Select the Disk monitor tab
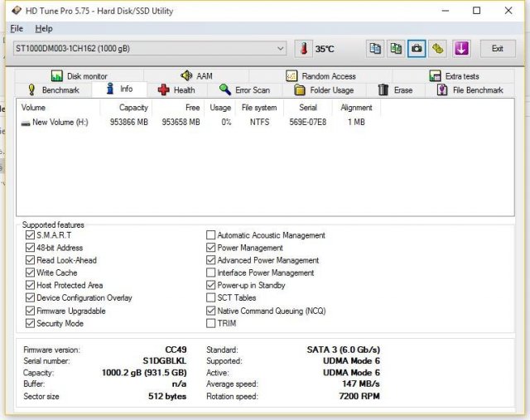Image resolution: width=530 pixels, height=420 pixels. click(79, 76)
